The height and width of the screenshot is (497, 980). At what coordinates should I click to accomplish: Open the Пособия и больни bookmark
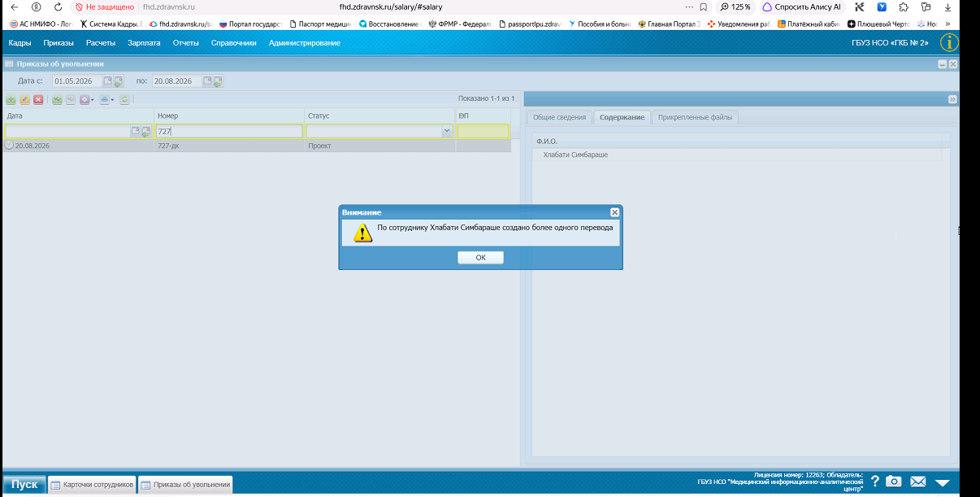coord(600,24)
